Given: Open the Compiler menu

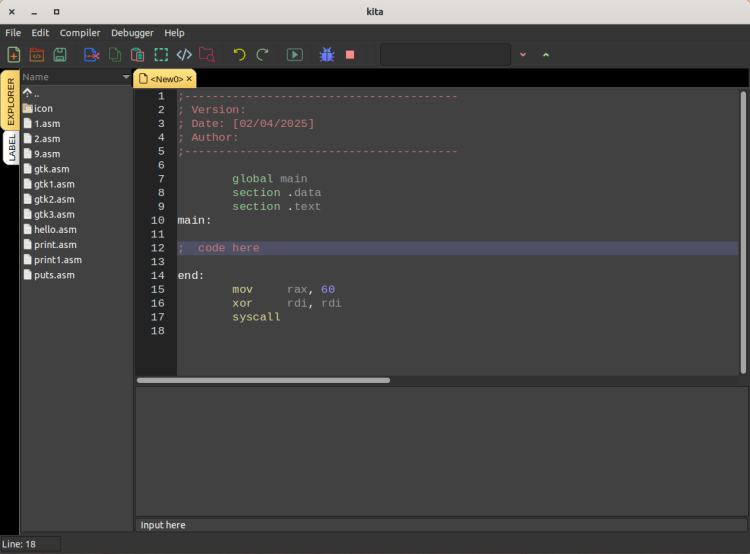Looking at the screenshot, I should tap(80, 33).
